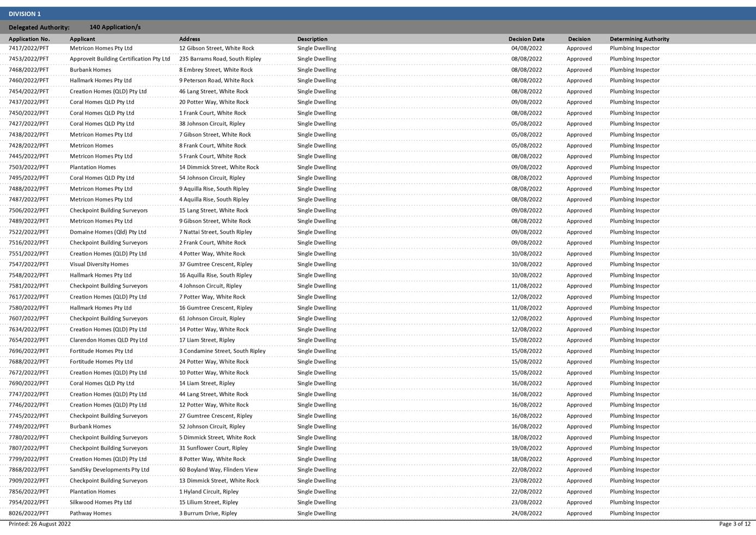The image size is (756, 535).
Task: Click address '3 Condamine Street, South Ripley'
Action: 222,351
